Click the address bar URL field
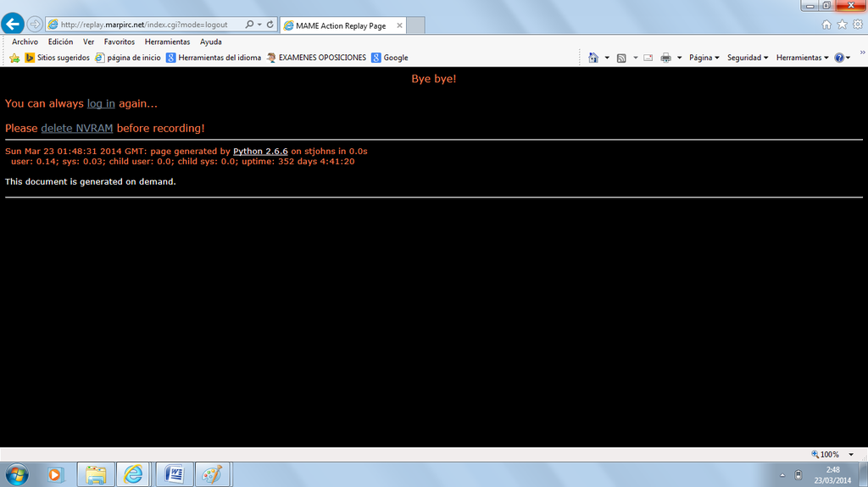The image size is (868, 487). (144, 25)
